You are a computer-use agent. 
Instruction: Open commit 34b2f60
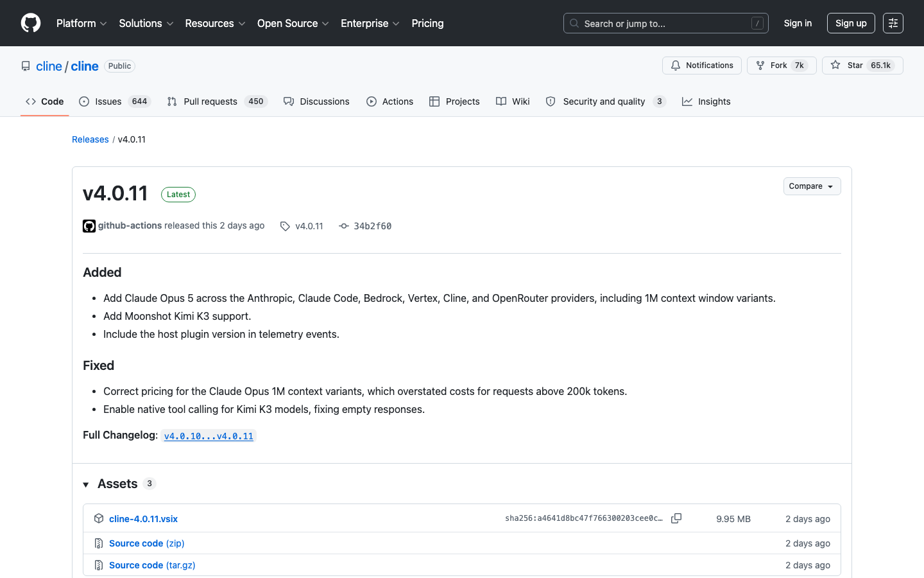coord(372,226)
